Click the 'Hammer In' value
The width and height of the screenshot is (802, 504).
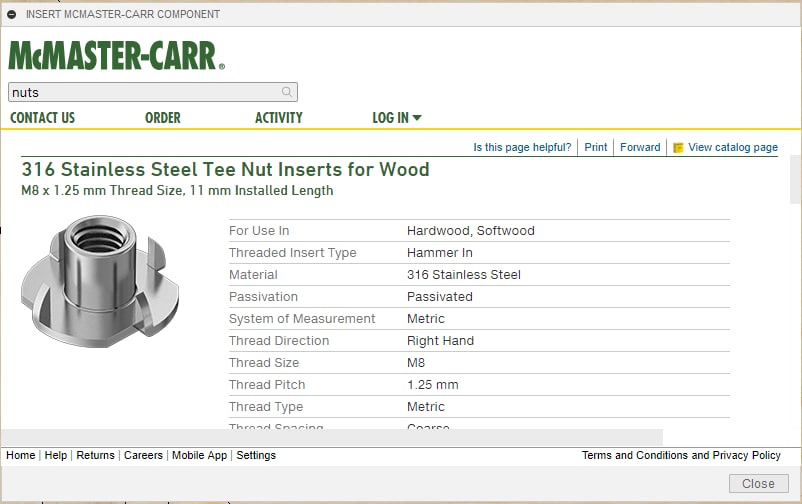[440, 253]
